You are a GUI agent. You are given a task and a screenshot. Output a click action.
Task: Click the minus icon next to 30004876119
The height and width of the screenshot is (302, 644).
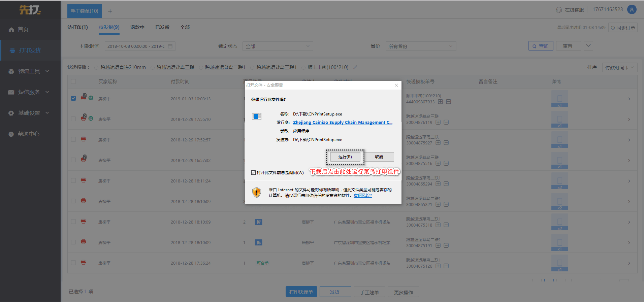pyautogui.click(x=446, y=122)
